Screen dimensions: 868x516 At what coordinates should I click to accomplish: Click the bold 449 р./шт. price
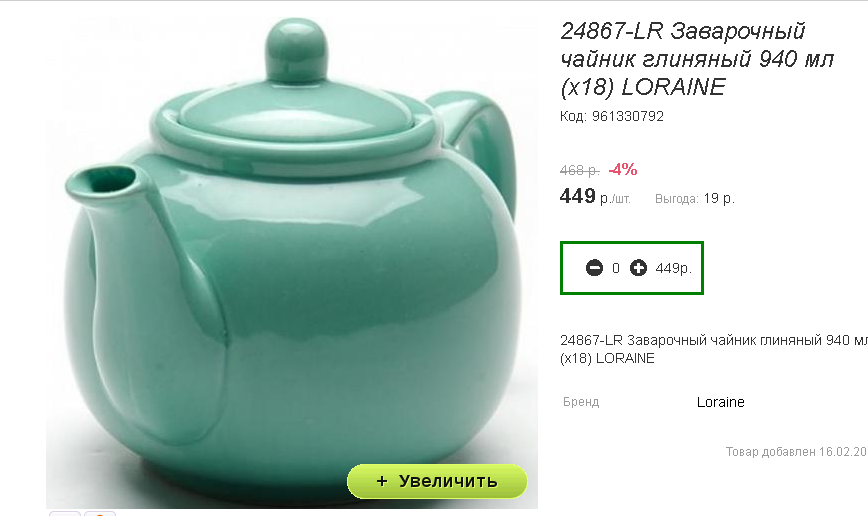coord(595,197)
